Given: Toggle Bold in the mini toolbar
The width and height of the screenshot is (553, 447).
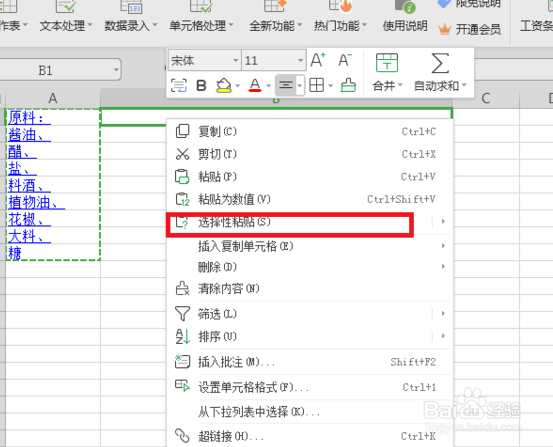Looking at the screenshot, I should tap(201, 85).
